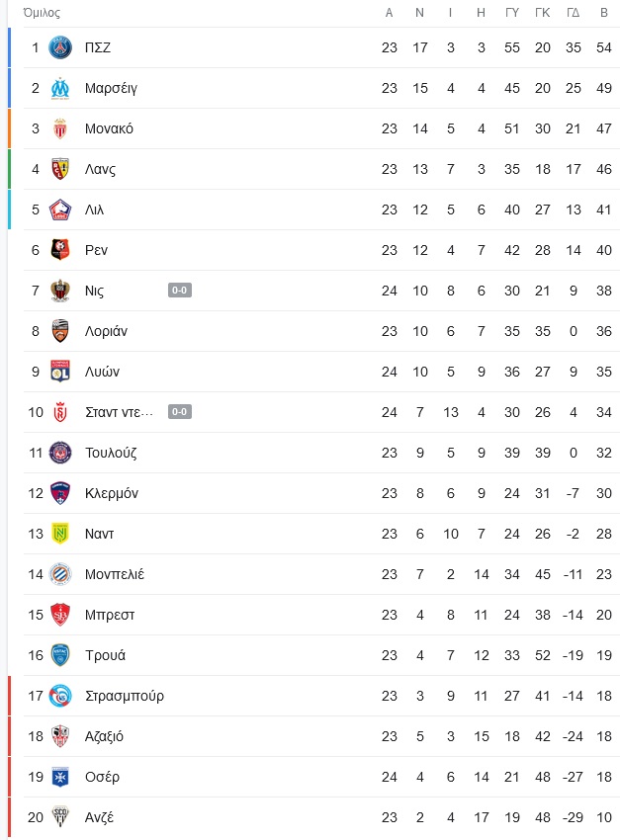The height and width of the screenshot is (840, 620).
Task: Select the Μπρεστ team row name
Action: coord(110,615)
